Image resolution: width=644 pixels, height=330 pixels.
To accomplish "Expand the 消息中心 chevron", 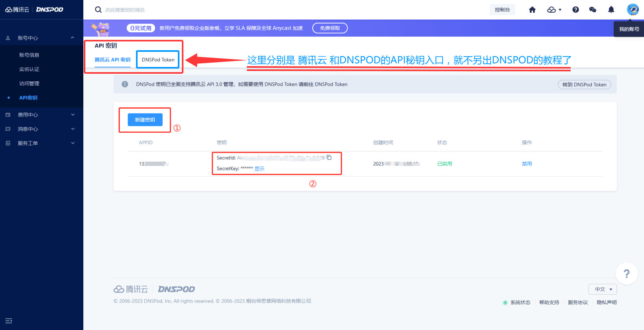I will point(73,129).
